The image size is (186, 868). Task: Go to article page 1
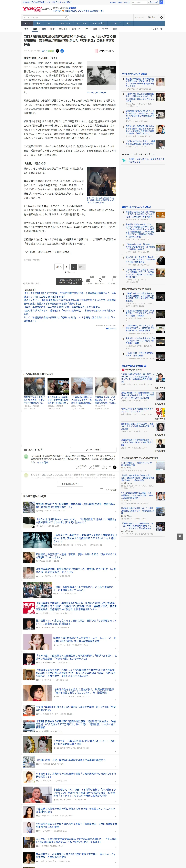pyautogui.click(x=66, y=266)
